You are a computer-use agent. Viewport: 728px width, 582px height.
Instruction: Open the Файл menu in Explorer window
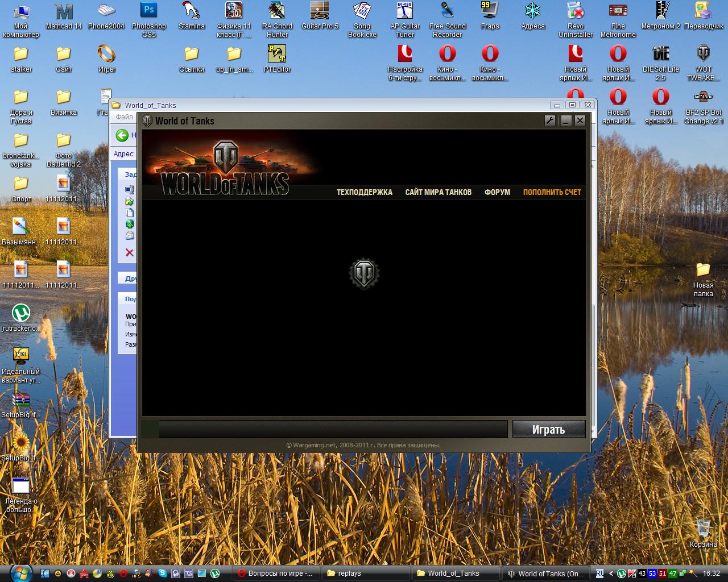(x=124, y=117)
